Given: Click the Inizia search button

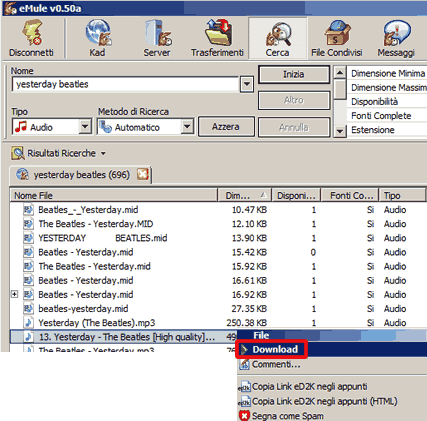Looking at the screenshot, I should pyautogui.click(x=294, y=74).
